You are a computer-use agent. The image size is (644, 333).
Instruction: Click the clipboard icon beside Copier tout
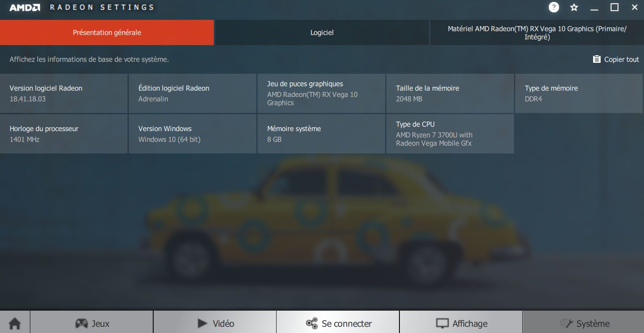coord(596,59)
